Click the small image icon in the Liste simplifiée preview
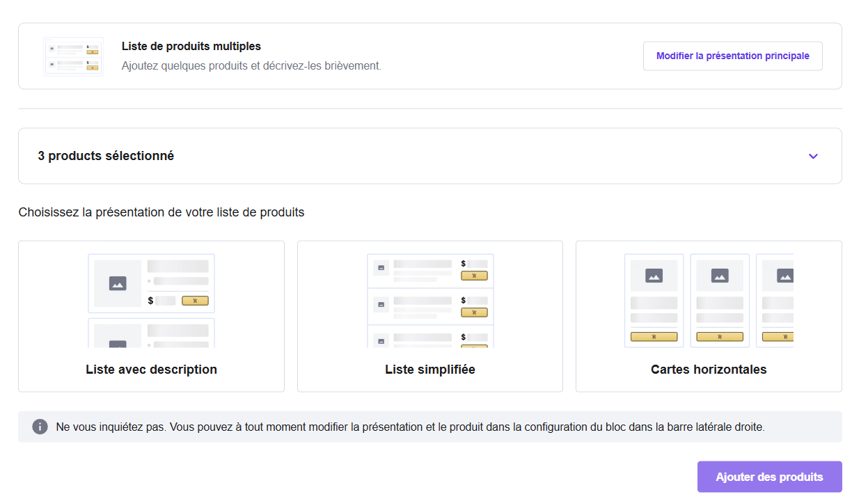 [x=380, y=267]
